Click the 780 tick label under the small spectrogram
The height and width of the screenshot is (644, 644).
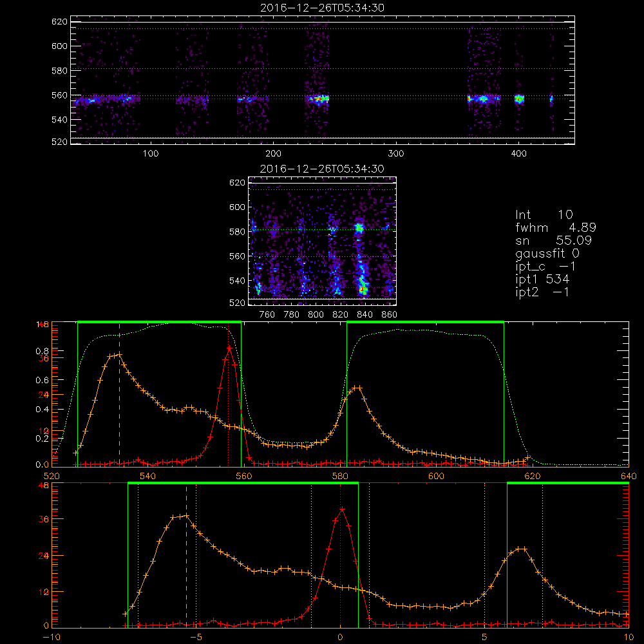pos(292,315)
